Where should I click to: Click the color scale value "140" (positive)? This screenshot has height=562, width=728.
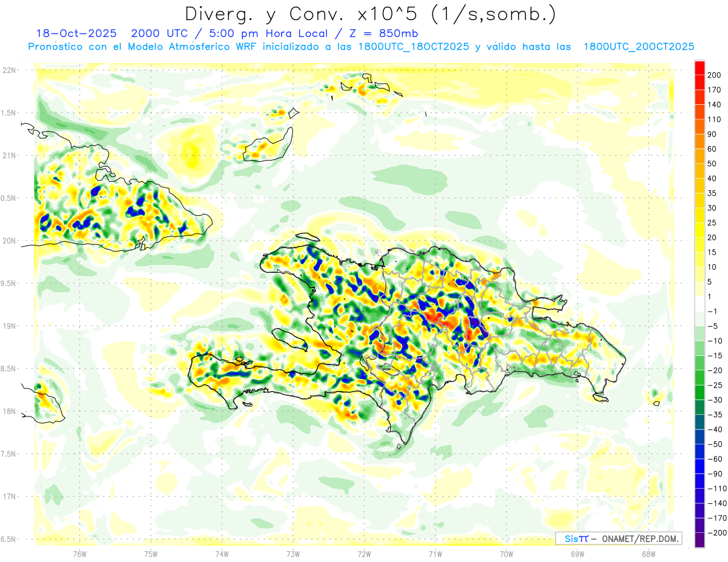714,105
